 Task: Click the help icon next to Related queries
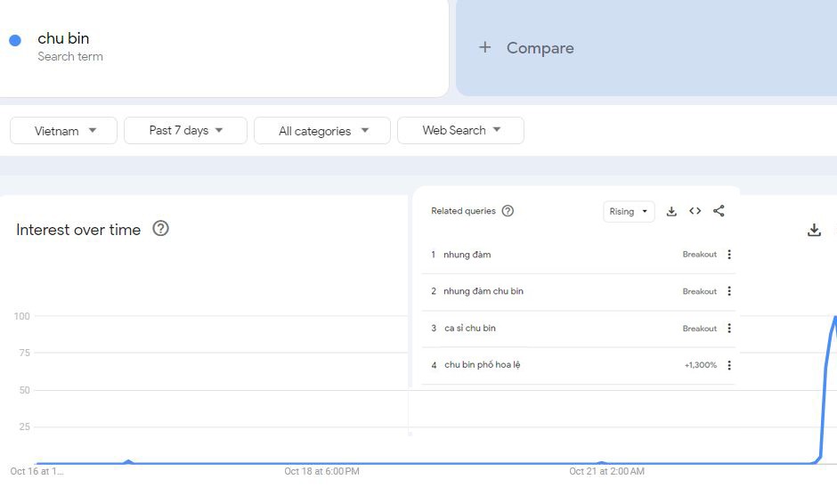click(x=508, y=211)
